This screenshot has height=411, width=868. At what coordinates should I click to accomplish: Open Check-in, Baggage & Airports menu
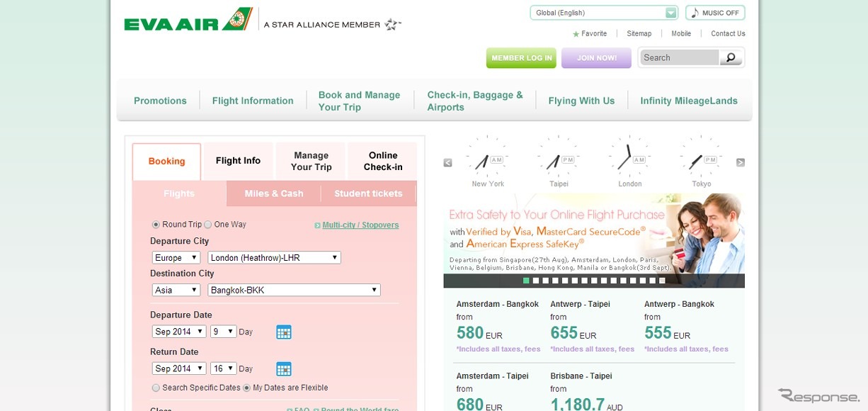click(475, 101)
